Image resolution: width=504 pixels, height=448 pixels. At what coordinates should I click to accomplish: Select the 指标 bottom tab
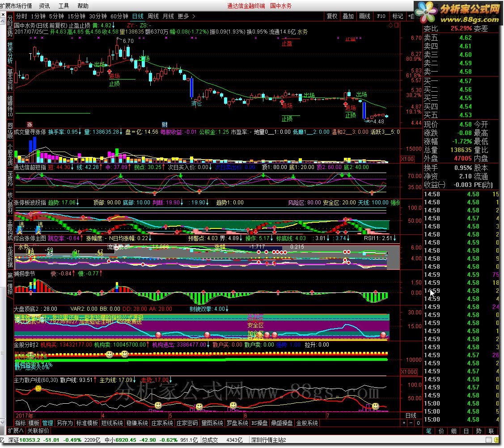(21, 423)
